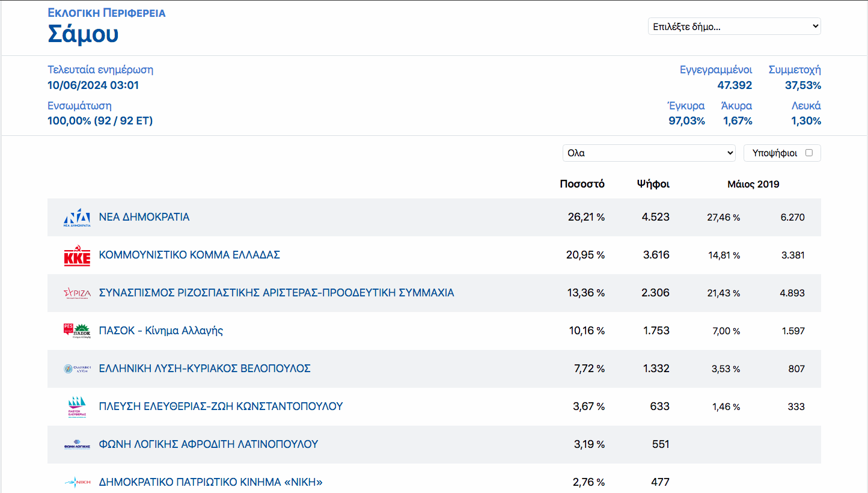
Task: Enable the Υποψήφιοι checkbox
Action: click(x=808, y=153)
